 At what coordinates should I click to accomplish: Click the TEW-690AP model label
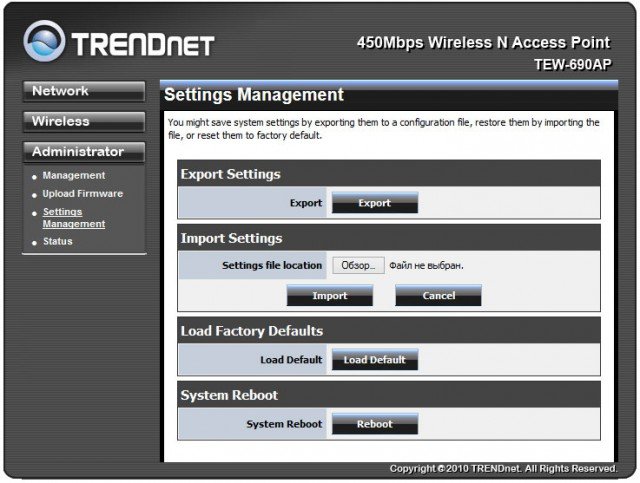[x=571, y=63]
